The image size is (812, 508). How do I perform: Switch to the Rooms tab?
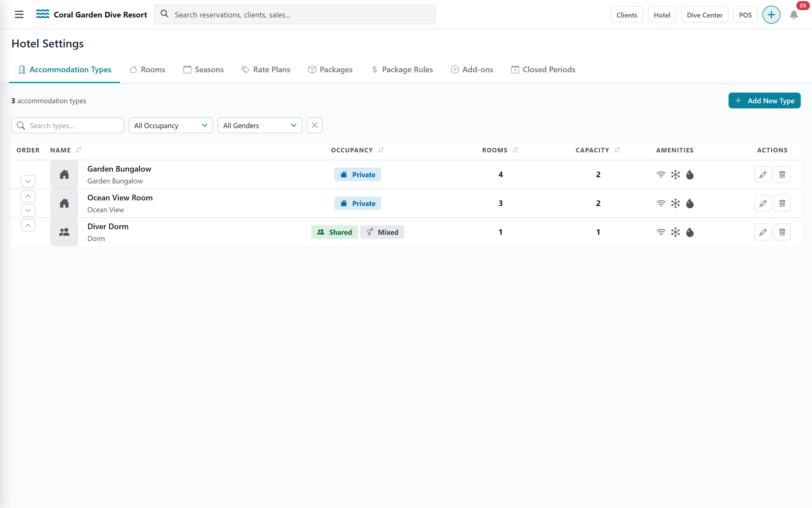[x=148, y=69]
